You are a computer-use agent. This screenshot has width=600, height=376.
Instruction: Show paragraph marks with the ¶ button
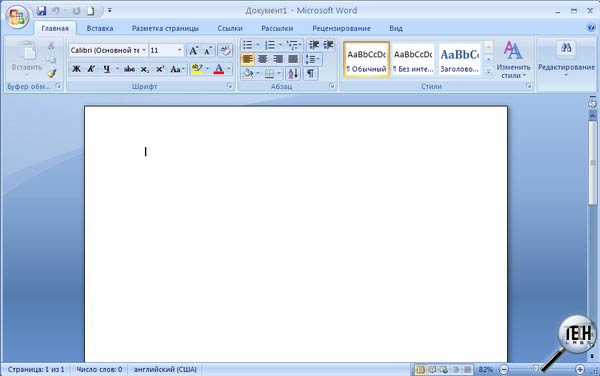[x=310, y=73]
